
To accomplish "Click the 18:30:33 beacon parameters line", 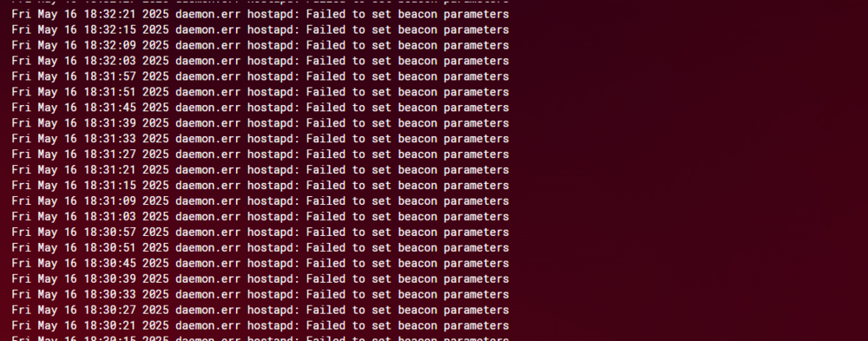I will tap(260, 294).
